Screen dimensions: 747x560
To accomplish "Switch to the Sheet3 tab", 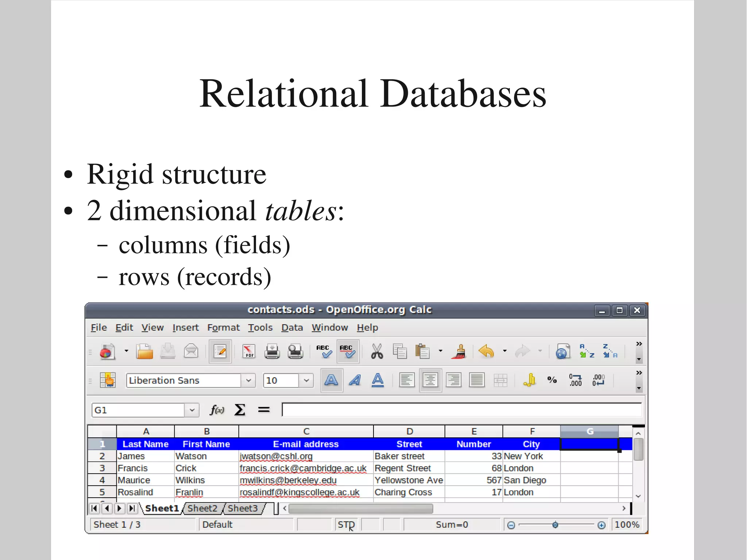I will [243, 508].
